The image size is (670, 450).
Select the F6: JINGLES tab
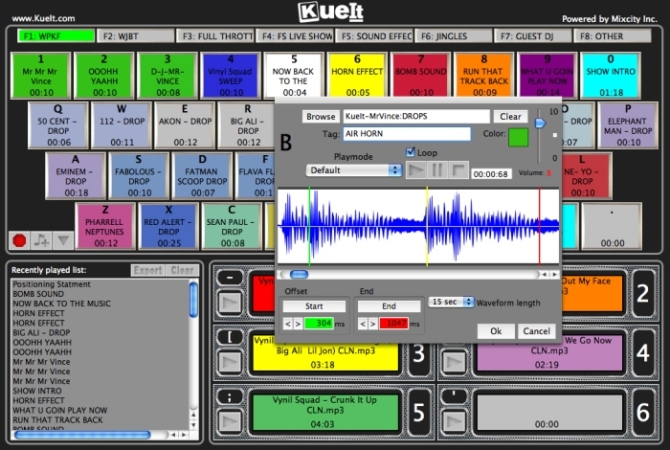(x=454, y=36)
